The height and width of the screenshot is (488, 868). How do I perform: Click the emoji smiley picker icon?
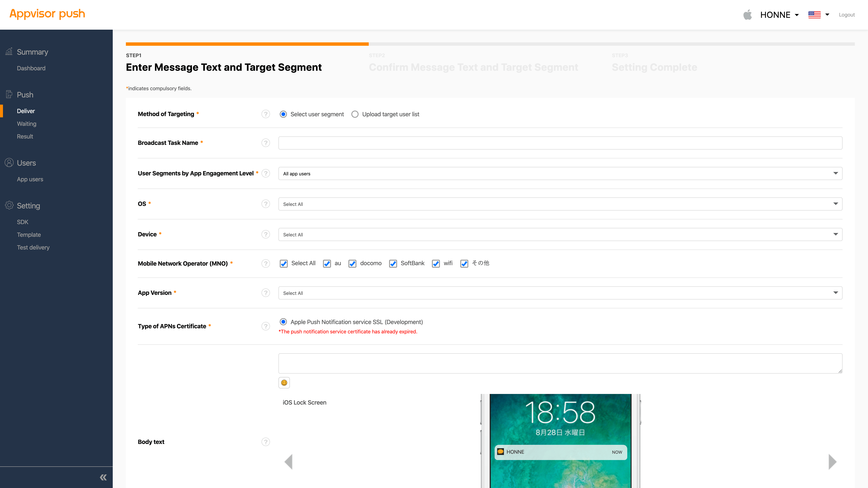pos(284,383)
